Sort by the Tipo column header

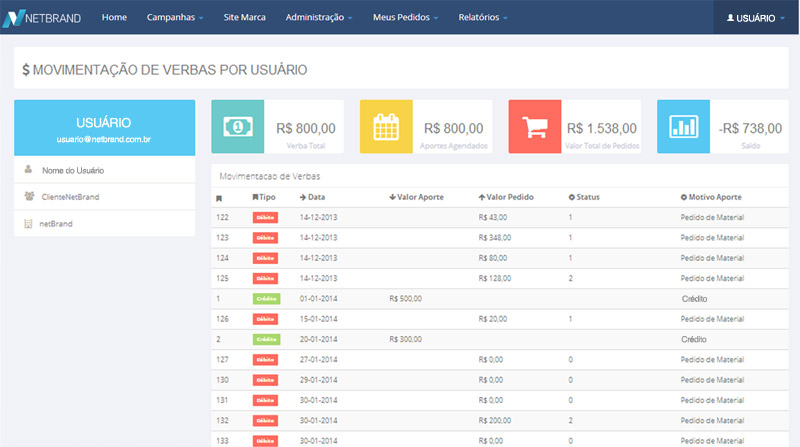264,197
